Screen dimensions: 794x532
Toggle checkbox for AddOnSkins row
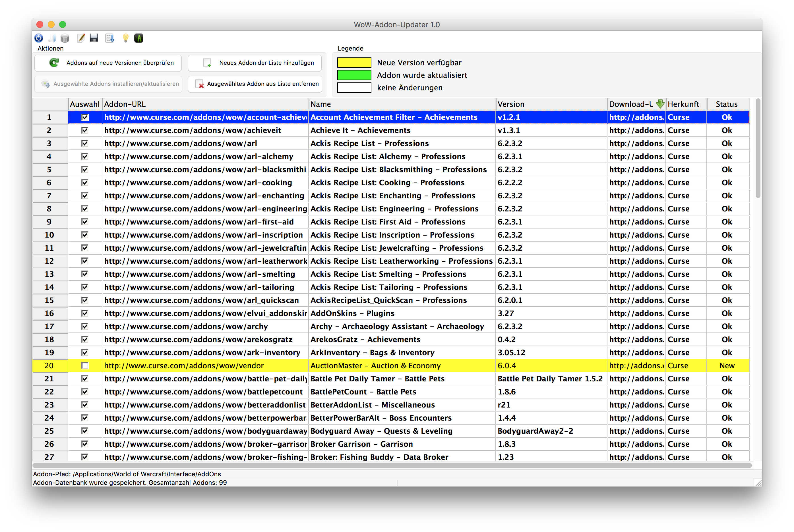85,313
